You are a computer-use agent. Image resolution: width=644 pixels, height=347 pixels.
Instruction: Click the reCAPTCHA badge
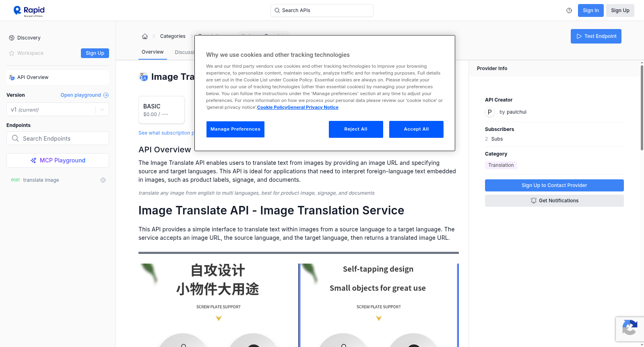coord(630,329)
